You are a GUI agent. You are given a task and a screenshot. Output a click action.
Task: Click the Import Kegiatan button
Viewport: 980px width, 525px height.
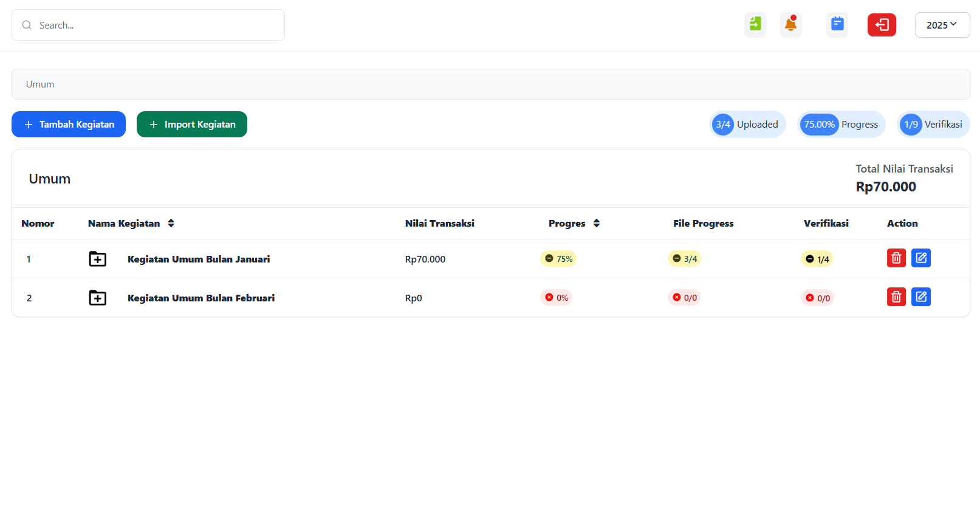tap(192, 124)
